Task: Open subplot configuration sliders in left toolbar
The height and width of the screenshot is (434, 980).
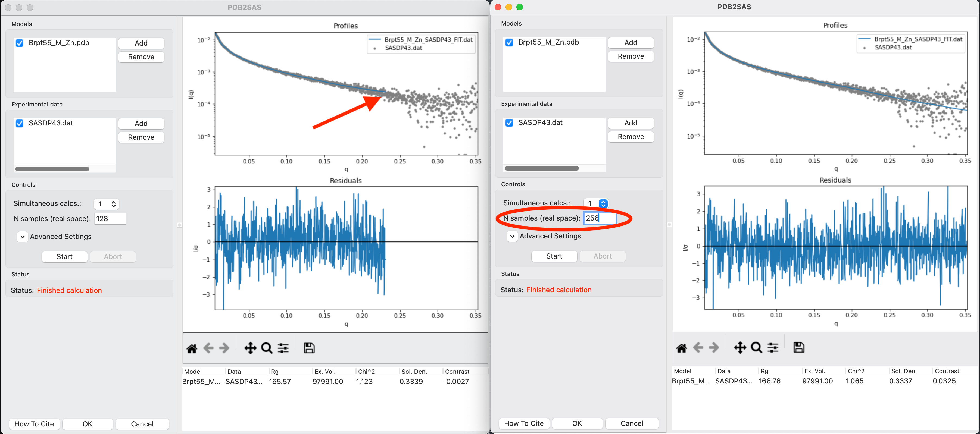Action: 283,348
